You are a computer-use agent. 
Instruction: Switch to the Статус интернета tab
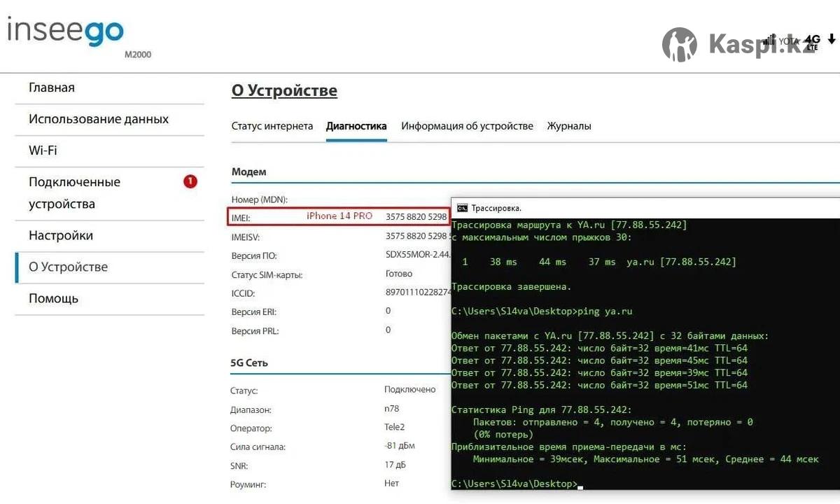click(272, 127)
